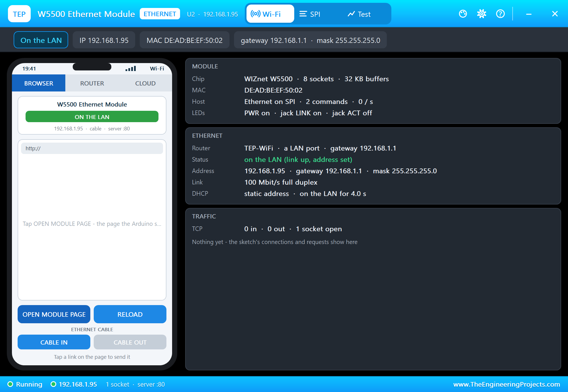Minimize the W5500 window

[529, 14]
